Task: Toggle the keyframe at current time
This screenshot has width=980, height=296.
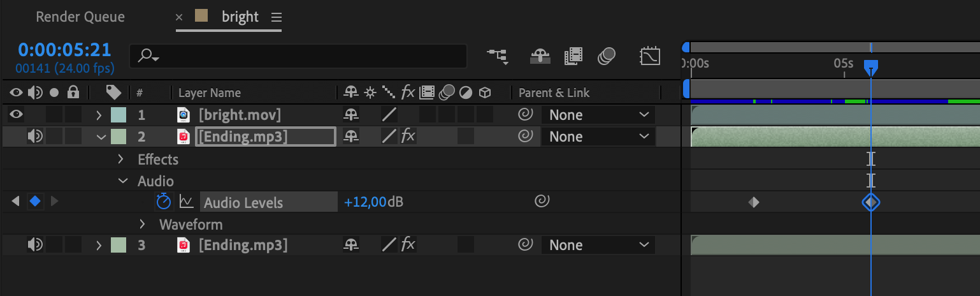Action: click(35, 202)
